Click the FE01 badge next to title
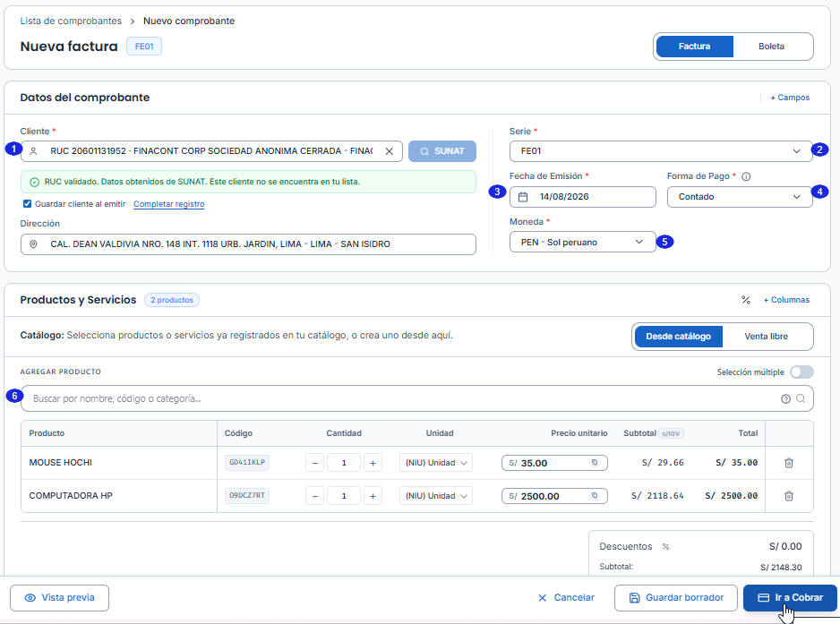Image resolution: width=840 pixels, height=624 pixels. click(144, 47)
